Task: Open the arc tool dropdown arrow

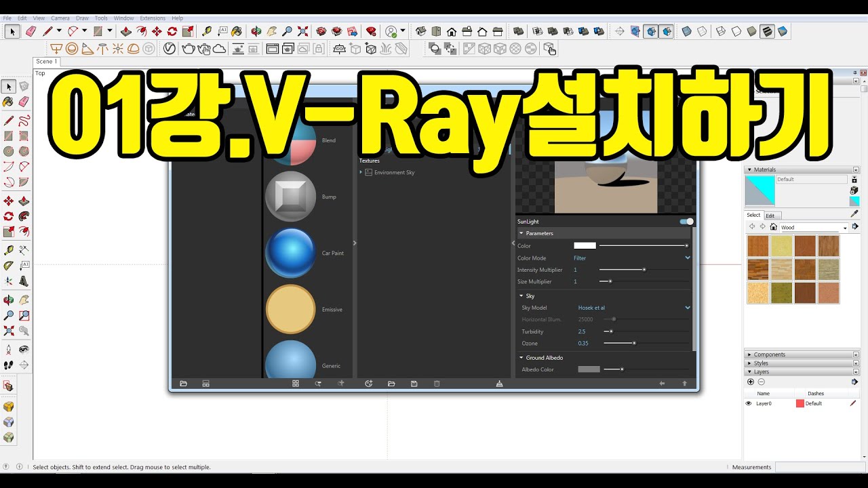Action: point(84,31)
